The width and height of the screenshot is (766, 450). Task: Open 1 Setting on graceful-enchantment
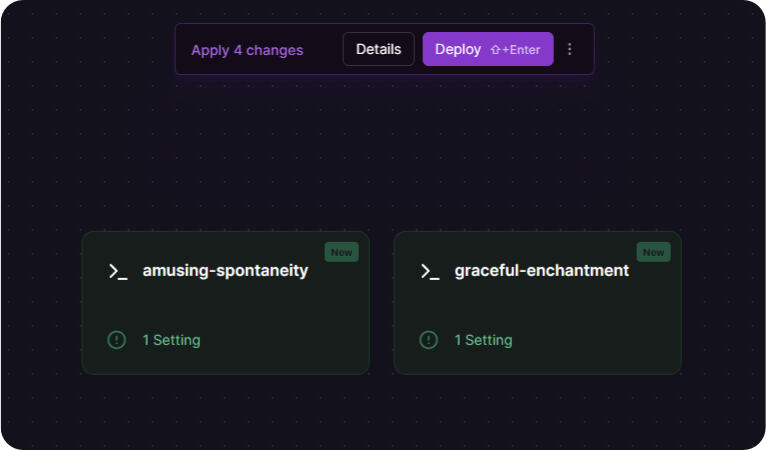pyautogui.click(x=484, y=340)
